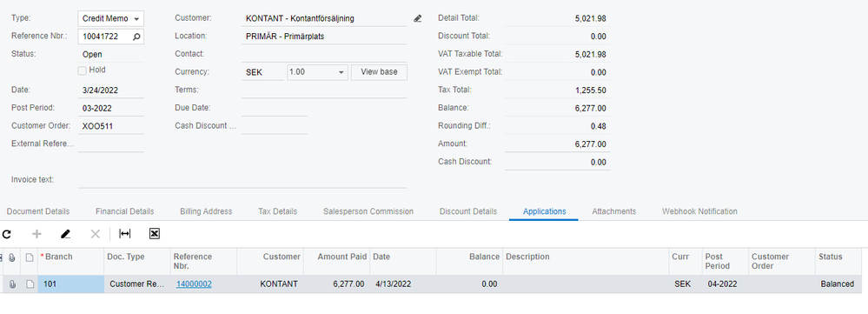Click the date cell 4/13/2022
This screenshot has height=314, width=868.
[x=403, y=284]
